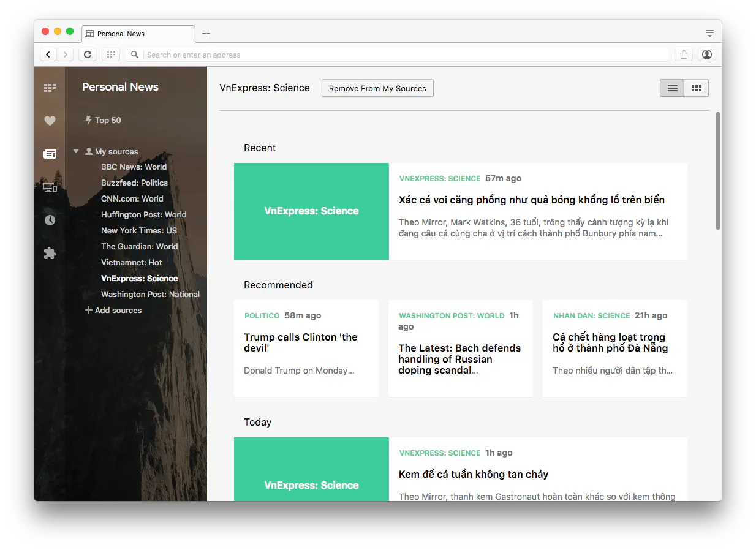Click the share icon in toolbar
Screen dimensions: 756x550
click(x=684, y=55)
